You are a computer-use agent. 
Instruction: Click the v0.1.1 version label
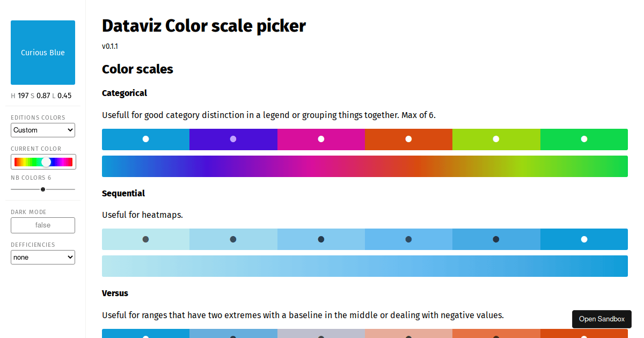point(110,46)
